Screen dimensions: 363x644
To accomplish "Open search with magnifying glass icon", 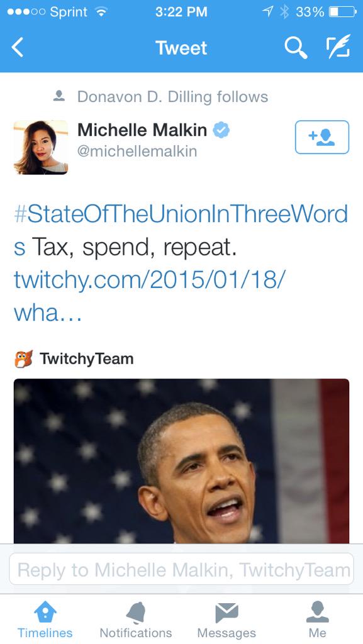I will point(296,48).
